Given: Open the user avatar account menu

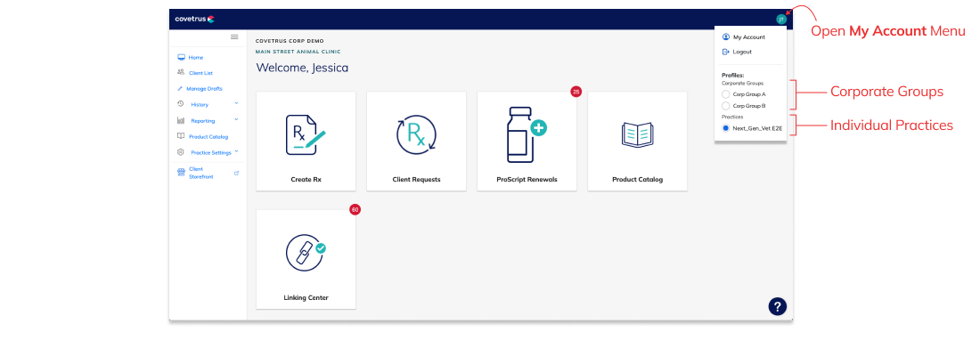Looking at the screenshot, I should click(780, 20).
